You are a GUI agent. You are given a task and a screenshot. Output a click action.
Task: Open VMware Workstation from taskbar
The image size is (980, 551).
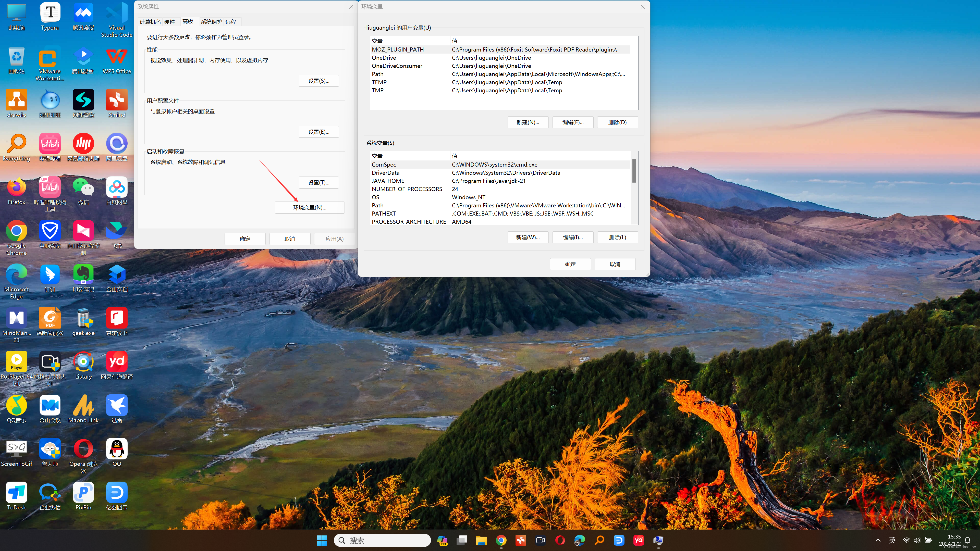click(x=51, y=60)
